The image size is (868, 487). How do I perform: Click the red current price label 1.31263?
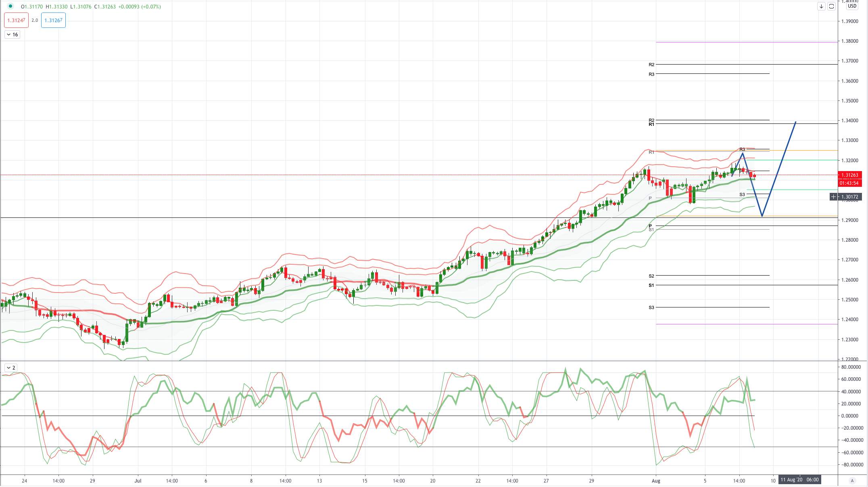pyautogui.click(x=850, y=175)
